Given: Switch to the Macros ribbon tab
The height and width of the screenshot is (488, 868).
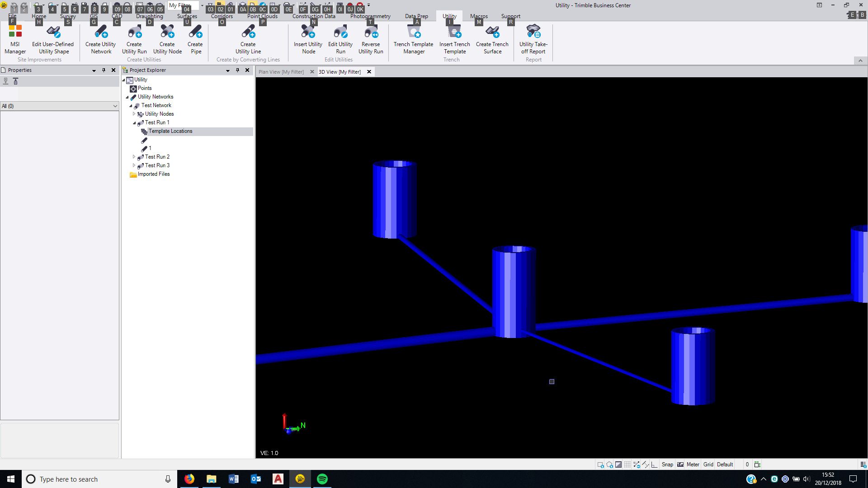Looking at the screenshot, I should 479,16.
